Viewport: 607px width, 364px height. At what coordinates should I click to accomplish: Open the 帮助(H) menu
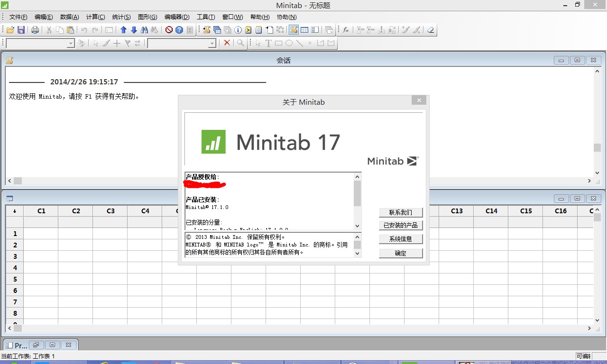260,17
